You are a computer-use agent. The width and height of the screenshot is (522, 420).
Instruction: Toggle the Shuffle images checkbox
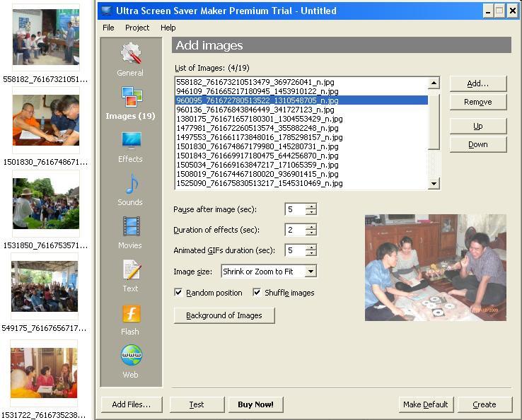click(257, 293)
